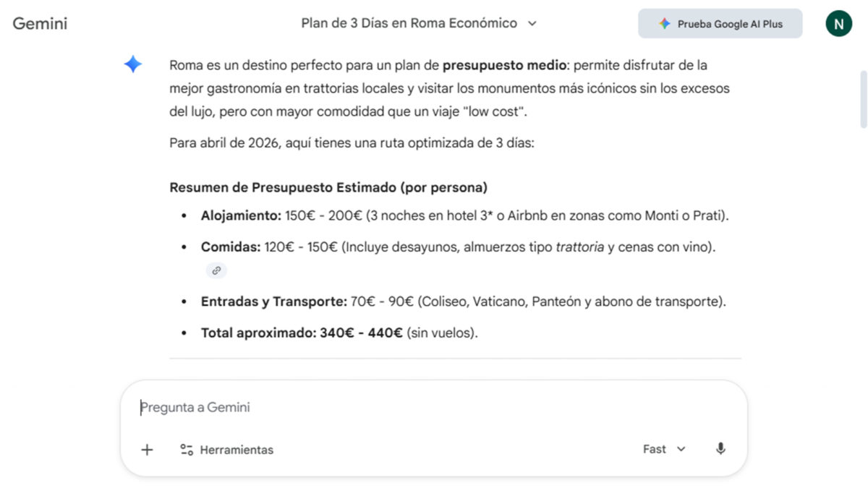Click the Prueba Google AI Plus button
868x488 pixels.
pyautogui.click(x=720, y=24)
